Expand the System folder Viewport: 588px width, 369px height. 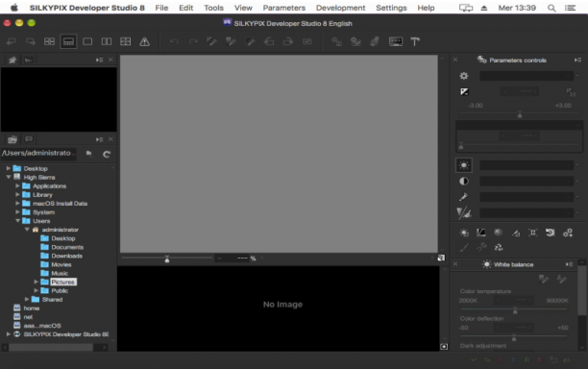click(x=17, y=211)
